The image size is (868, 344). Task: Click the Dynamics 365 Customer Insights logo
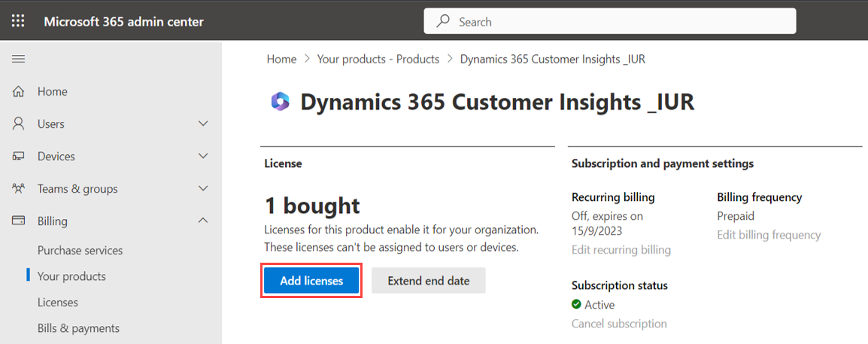[280, 102]
